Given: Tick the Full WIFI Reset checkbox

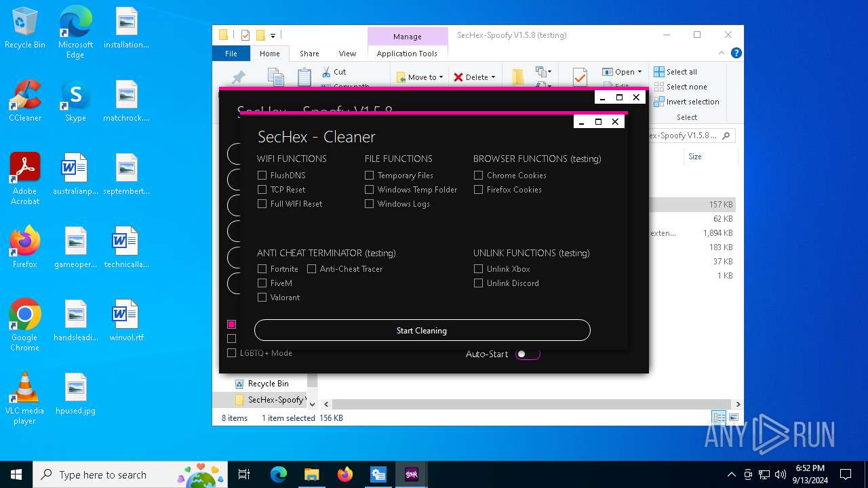Looking at the screenshot, I should pyautogui.click(x=262, y=203).
